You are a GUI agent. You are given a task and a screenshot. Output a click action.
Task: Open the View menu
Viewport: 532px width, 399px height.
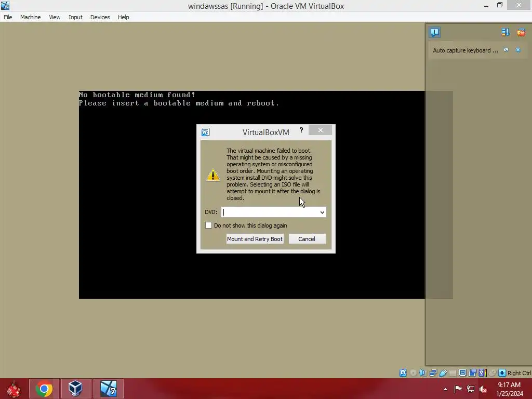pos(55,17)
